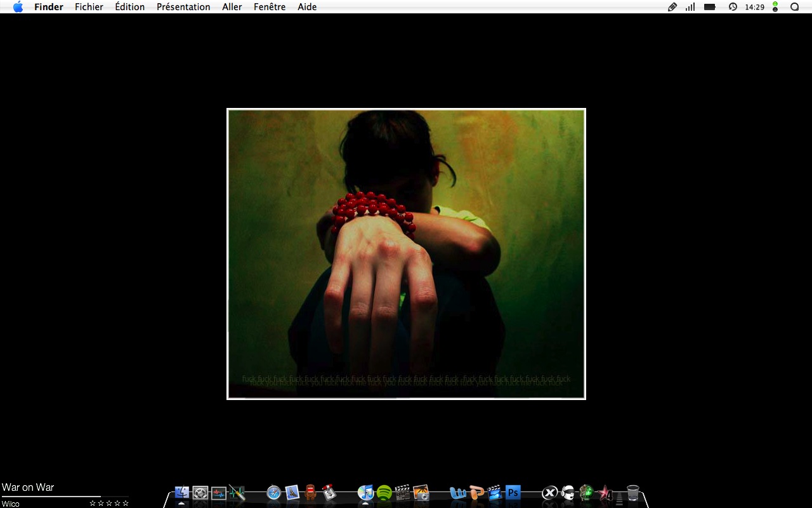
Task: Open the Time Machine menu bar icon
Action: coord(733,7)
